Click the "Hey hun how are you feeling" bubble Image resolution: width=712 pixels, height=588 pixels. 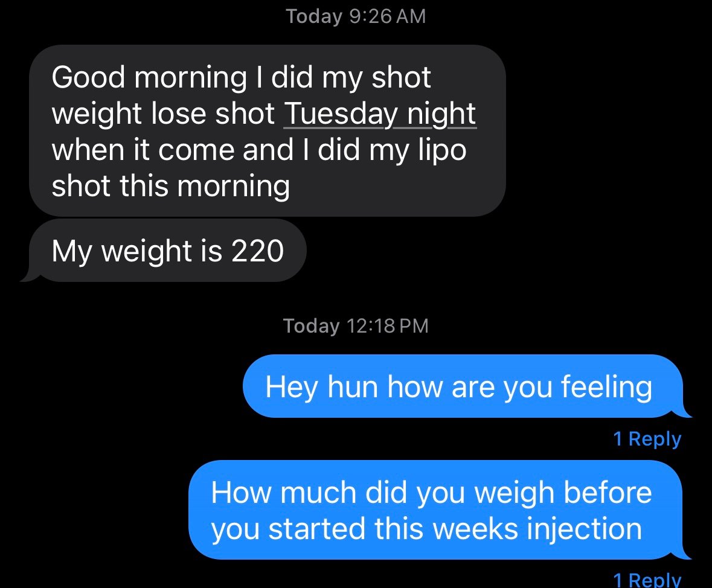(x=459, y=386)
